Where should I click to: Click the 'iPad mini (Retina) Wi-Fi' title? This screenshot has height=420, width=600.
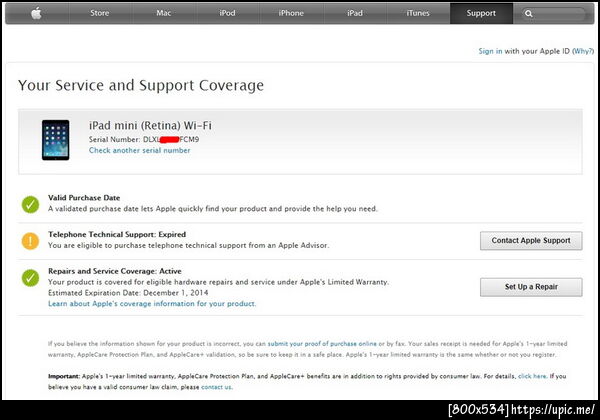150,125
